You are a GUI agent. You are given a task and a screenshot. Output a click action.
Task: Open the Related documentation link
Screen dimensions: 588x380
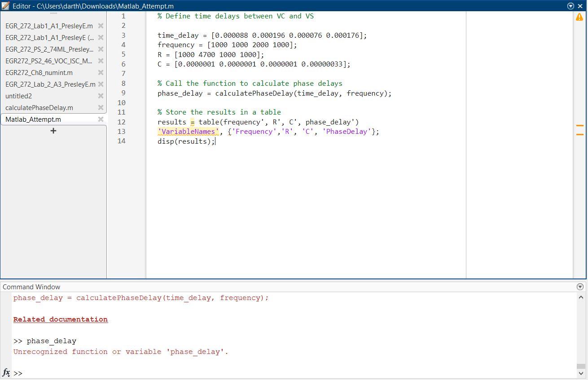tap(60, 319)
